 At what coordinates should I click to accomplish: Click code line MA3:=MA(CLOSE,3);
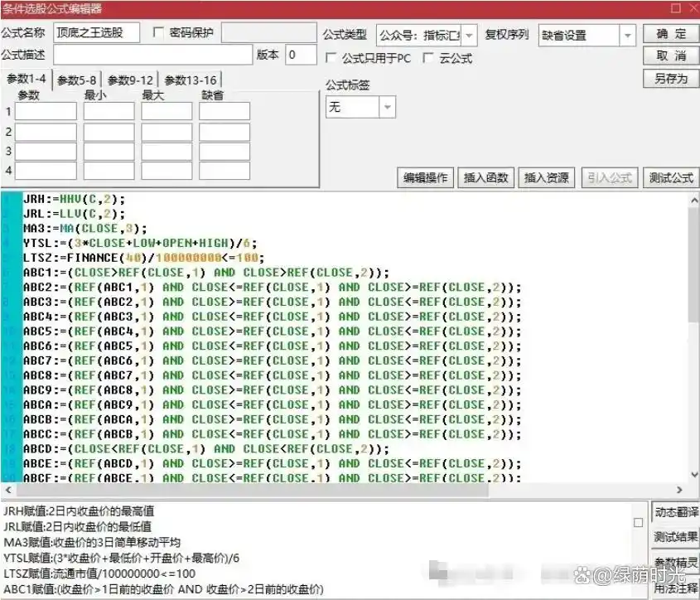(84, 229)
